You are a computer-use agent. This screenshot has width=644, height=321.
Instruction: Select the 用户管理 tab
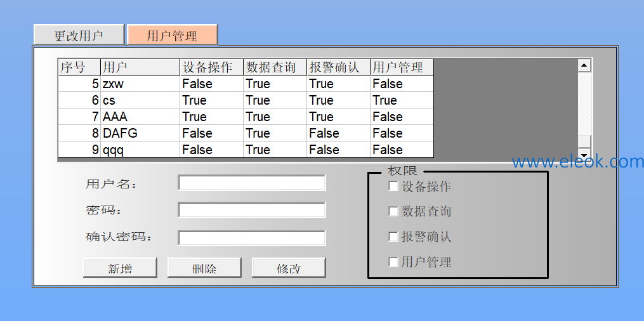(172, 35)
